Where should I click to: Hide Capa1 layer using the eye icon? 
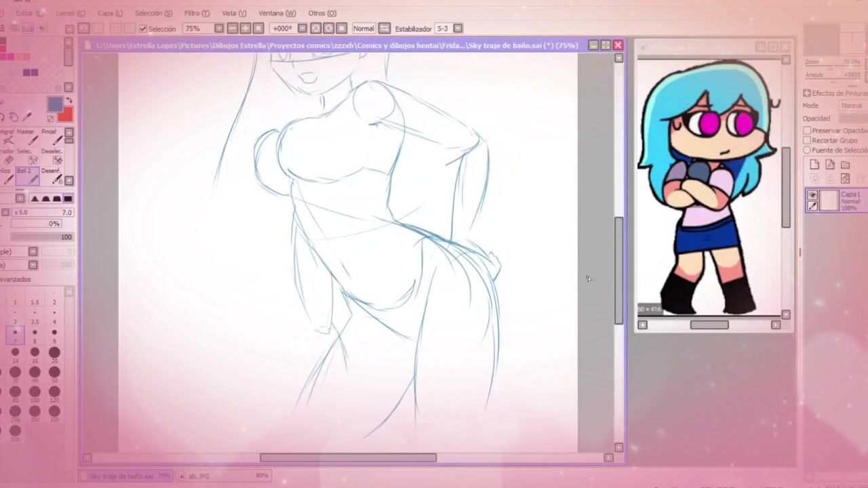tap(812, 195)
